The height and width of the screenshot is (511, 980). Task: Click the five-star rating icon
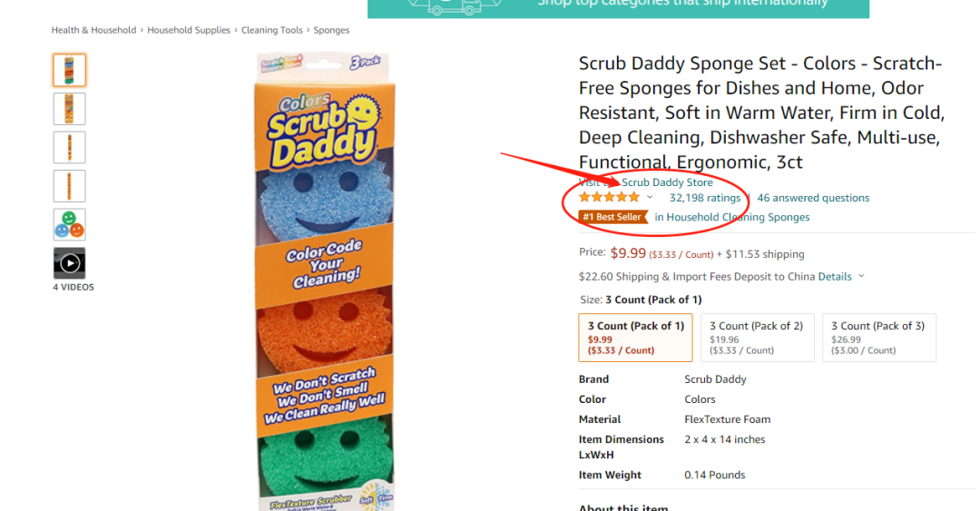click(x=610, y=198)
